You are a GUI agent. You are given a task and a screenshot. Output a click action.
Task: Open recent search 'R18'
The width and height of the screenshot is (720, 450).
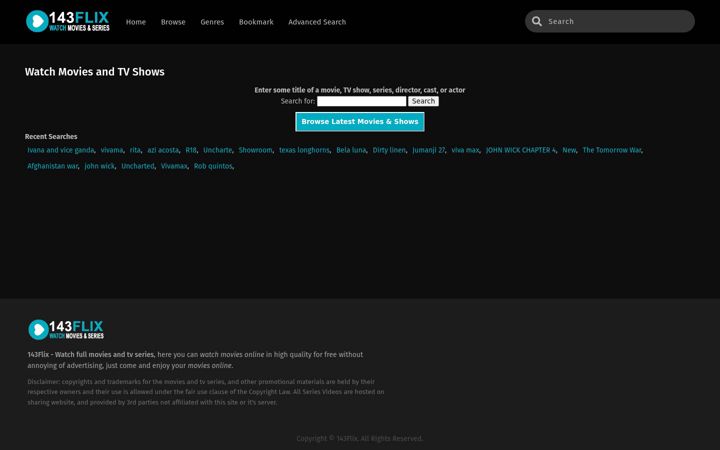(x=191, y=150)
